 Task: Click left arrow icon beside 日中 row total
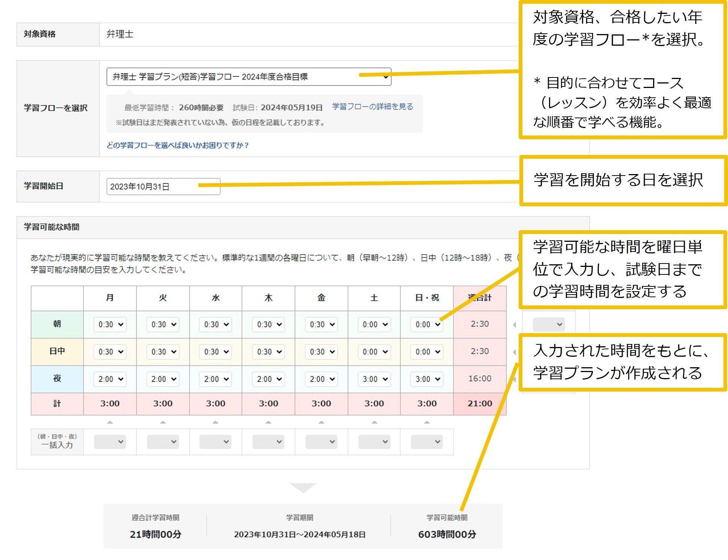[515, 352]
